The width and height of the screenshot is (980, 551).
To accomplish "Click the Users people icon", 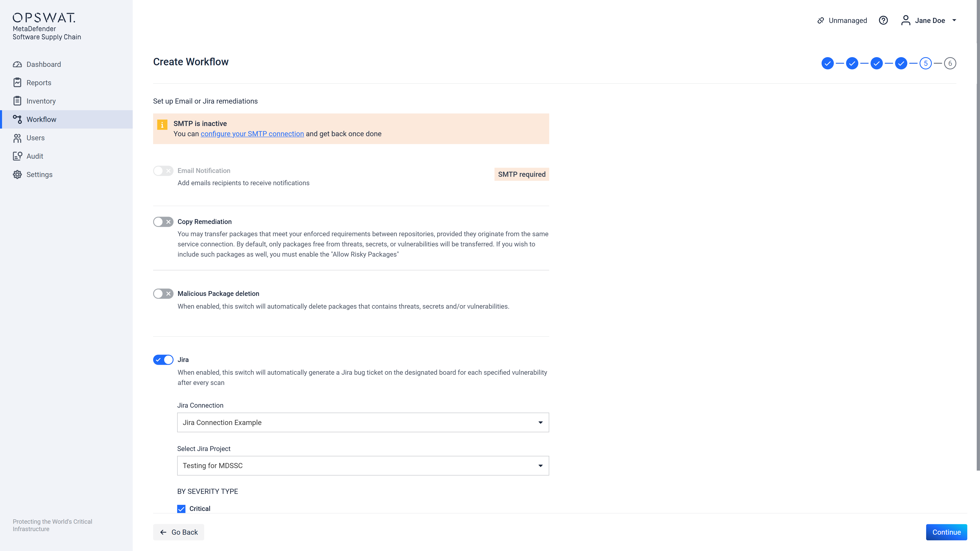I will point(17,138).
